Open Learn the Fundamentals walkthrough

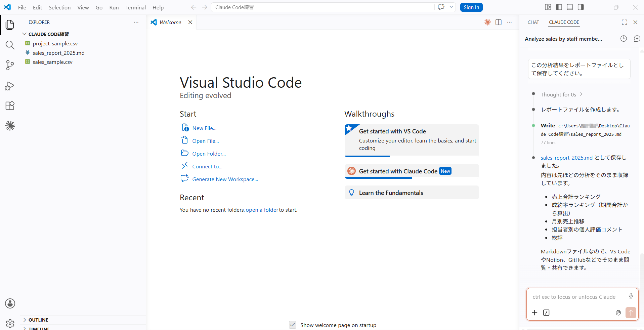[x=412, y=193]
